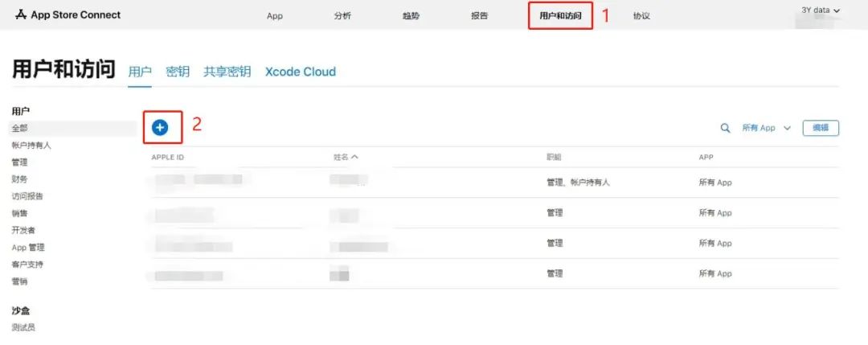Viewport: 868px width, 345px height.
Task: Sort the list by 姓名 column
Action: pos(346,157)
